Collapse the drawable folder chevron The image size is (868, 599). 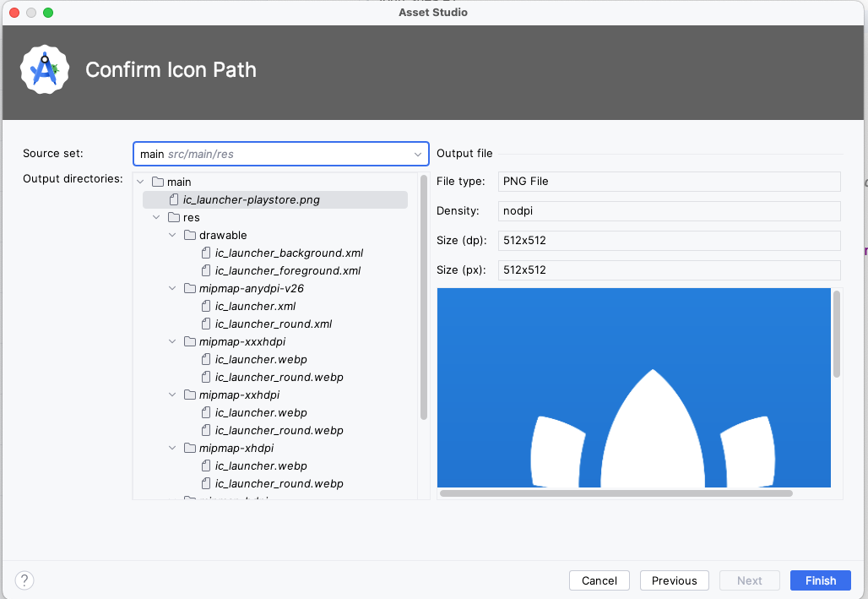click(172, 235)
